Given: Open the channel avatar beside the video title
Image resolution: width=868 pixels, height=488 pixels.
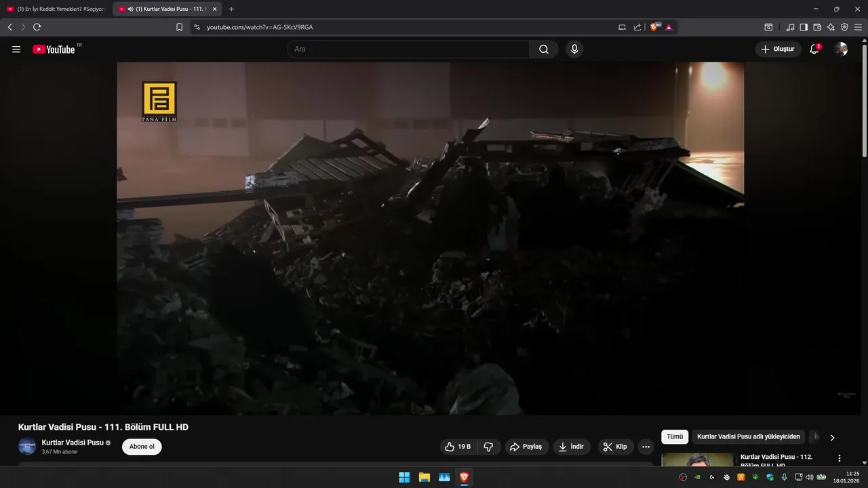Looking at the screenshot, I should coord(26,447).
